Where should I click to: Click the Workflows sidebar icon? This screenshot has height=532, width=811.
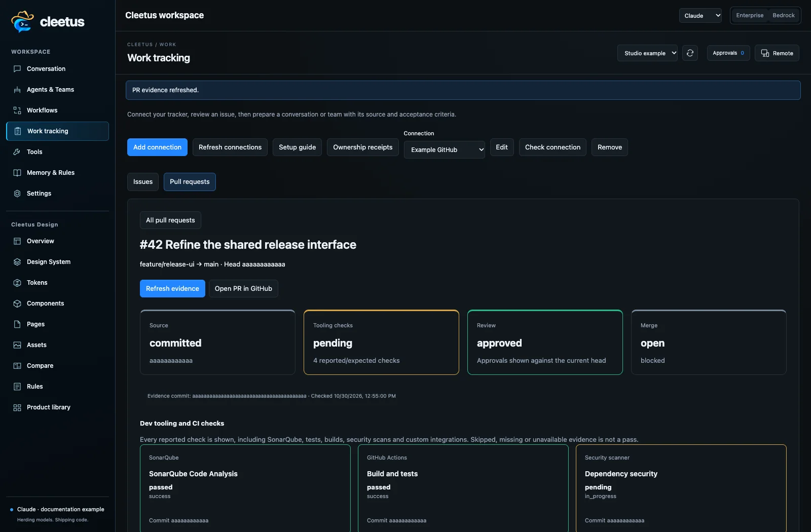coord(17,110)
